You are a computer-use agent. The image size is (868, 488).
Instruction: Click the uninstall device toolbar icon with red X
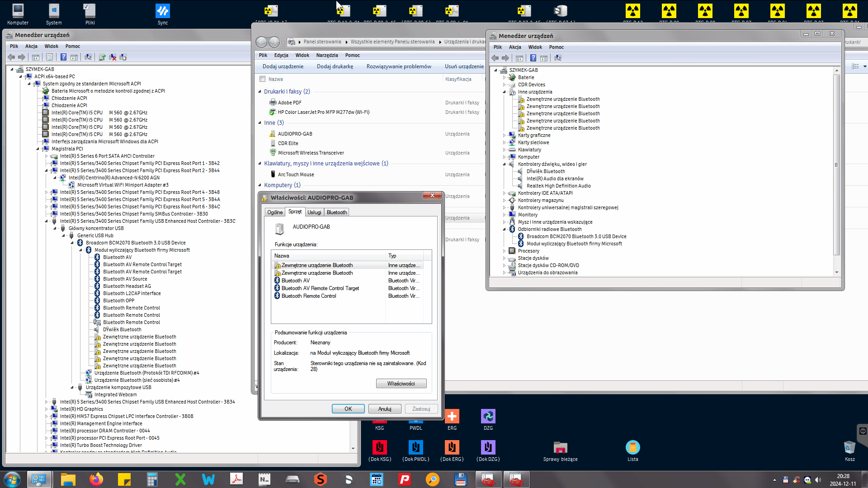[113, 57]
